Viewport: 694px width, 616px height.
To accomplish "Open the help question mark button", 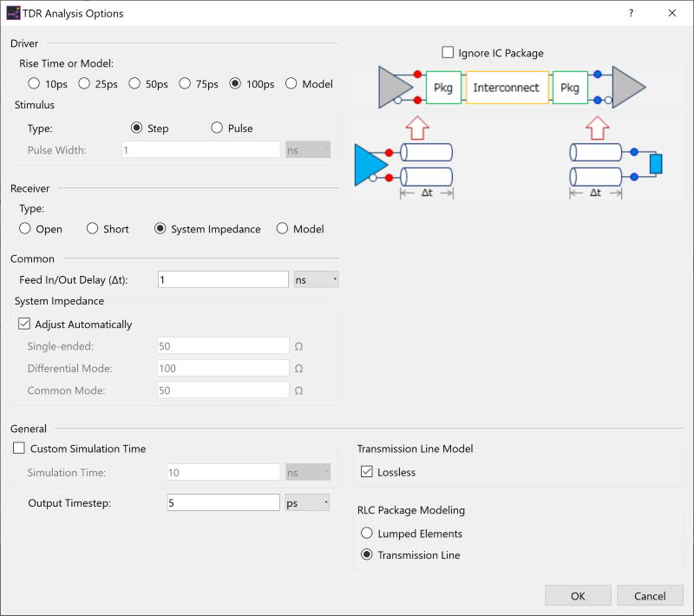I will pos(632,13).
